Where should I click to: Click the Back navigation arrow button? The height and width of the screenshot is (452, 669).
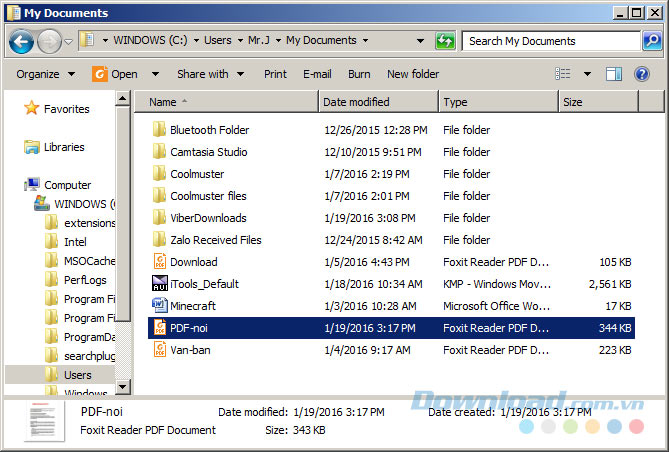tap(22, 41)
